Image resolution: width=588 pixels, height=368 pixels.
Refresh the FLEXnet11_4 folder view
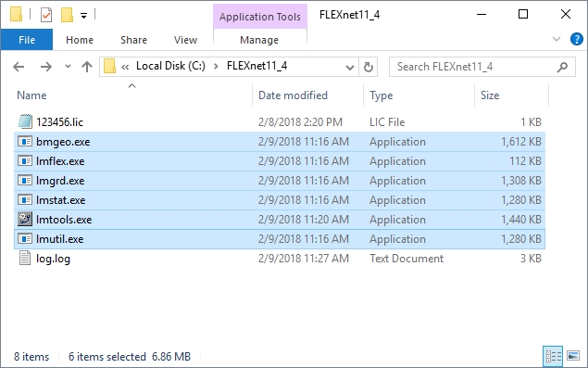[369, 67]
